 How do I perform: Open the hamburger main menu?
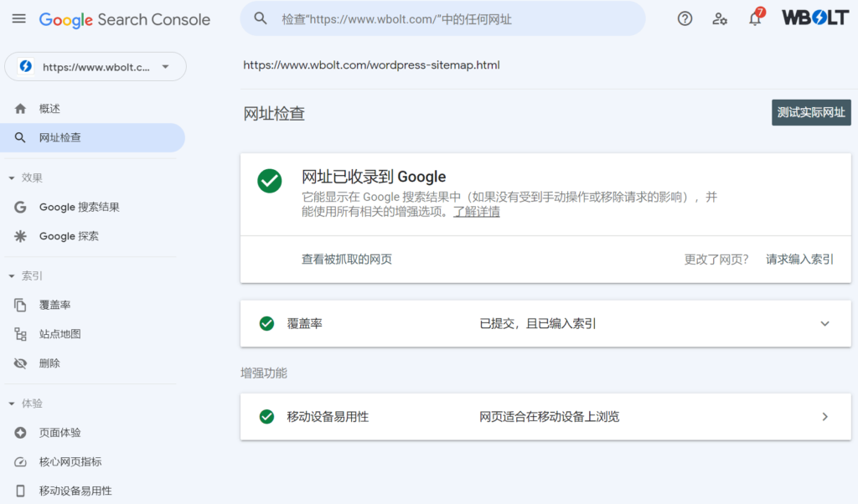(x=18, y=18)
